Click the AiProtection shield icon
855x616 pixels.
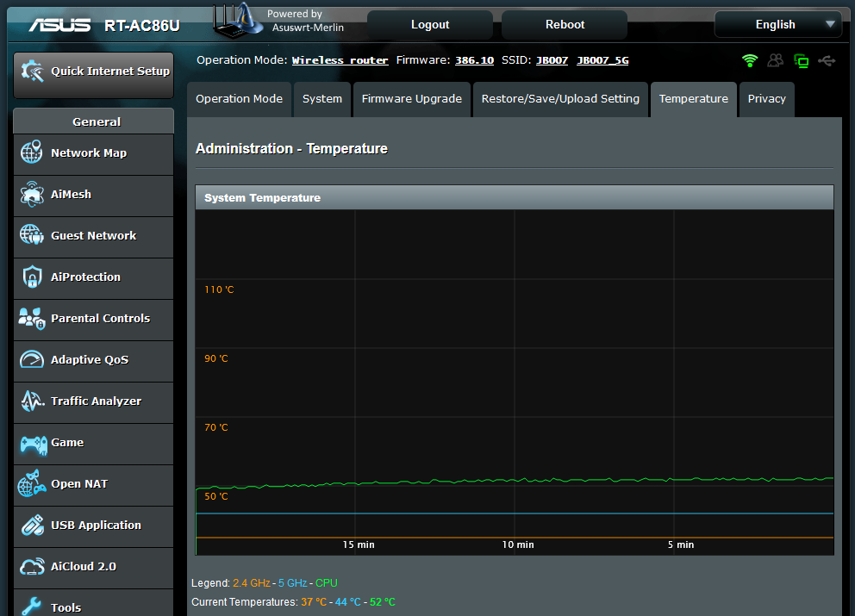[x=32, y=277]
